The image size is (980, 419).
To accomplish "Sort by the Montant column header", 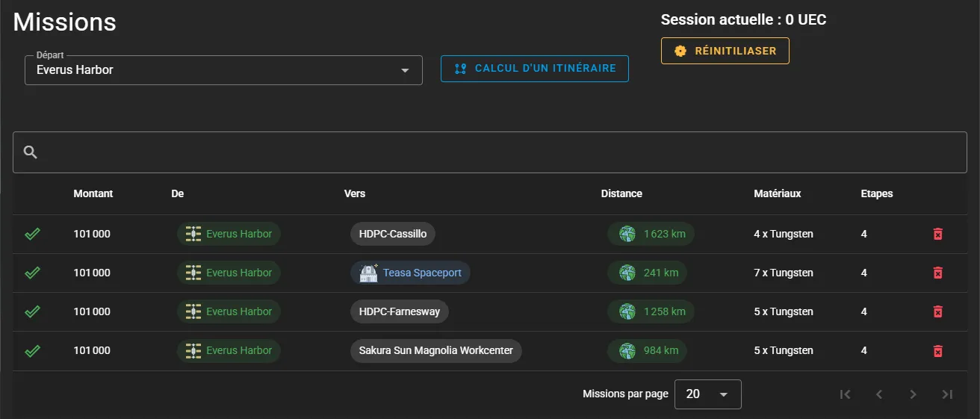I will pos(93,193).
